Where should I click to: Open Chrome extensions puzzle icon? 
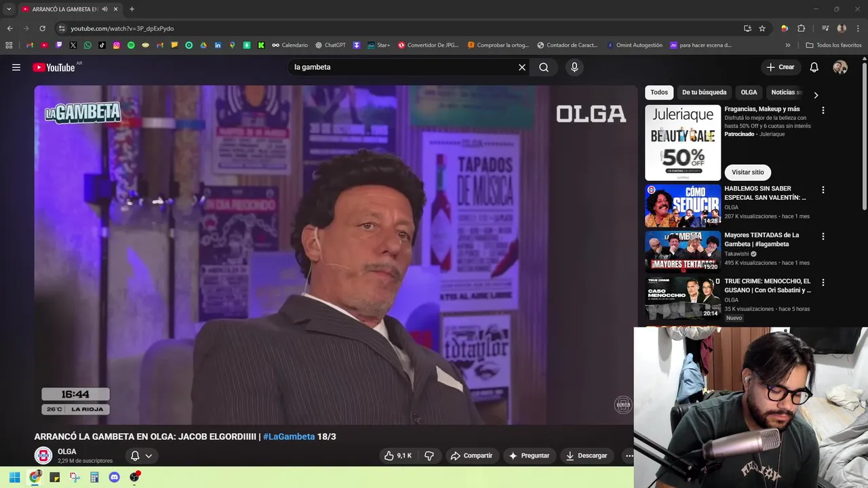(x=801, y=28)
